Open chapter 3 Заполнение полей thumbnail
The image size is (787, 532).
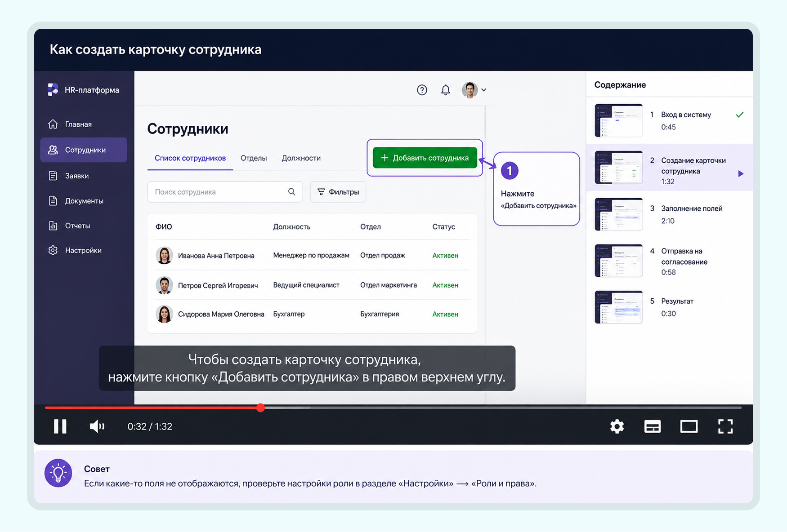pyautogui.click(x=618, y=214)
